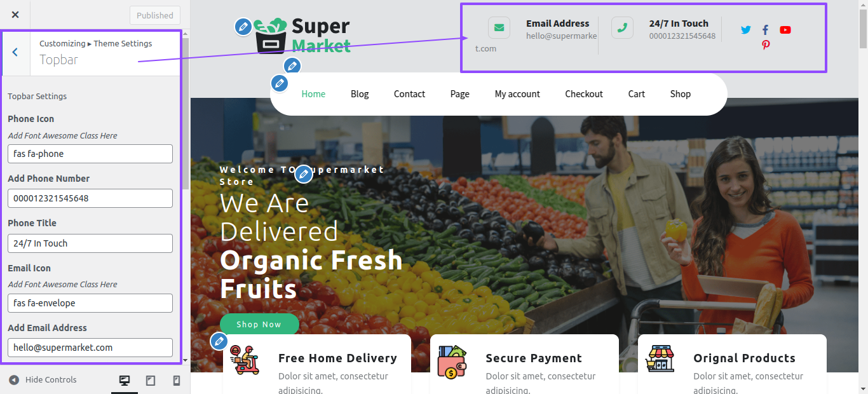Click the edit pencil next to the navigation menu
Screen dimensions: 868x394
pyautogui.click(x=280, y=83)
